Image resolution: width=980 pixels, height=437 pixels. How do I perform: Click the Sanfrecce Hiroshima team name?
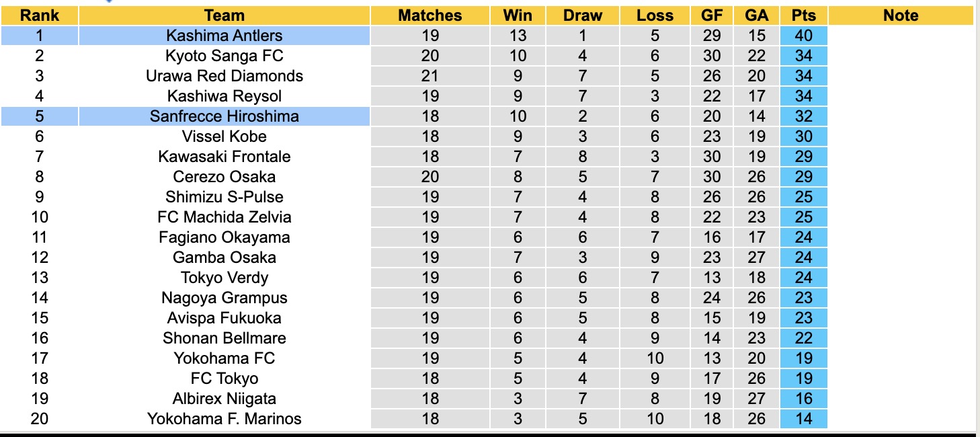click(224, 116)
